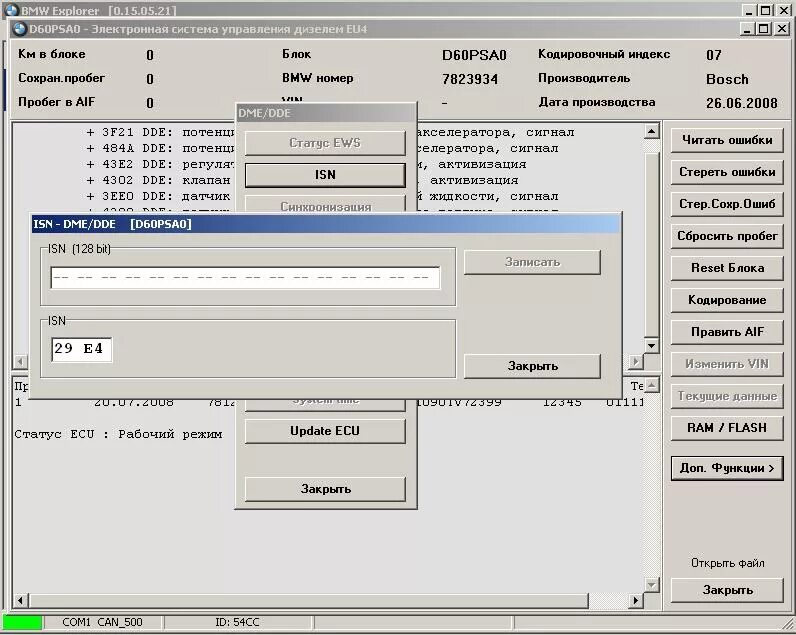Image resolution: width=796 pixels, height=635 pixels.
Task: Maximize the BMW Explorer main window
Action: point(765,10)
